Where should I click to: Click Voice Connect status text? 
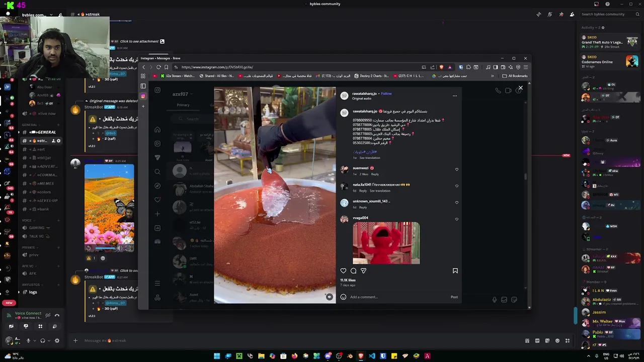tap(28, 313)
